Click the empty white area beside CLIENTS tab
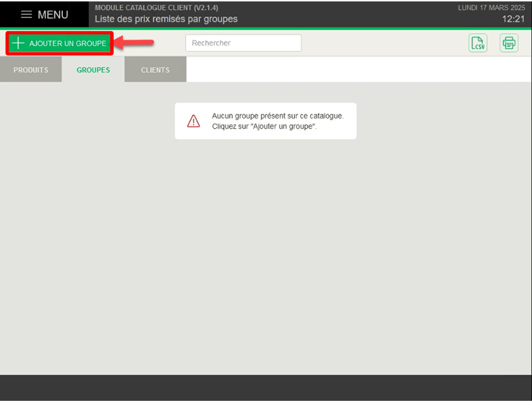Image resolution: width=532 pixels, height=402 pixels. click(359, 69)
